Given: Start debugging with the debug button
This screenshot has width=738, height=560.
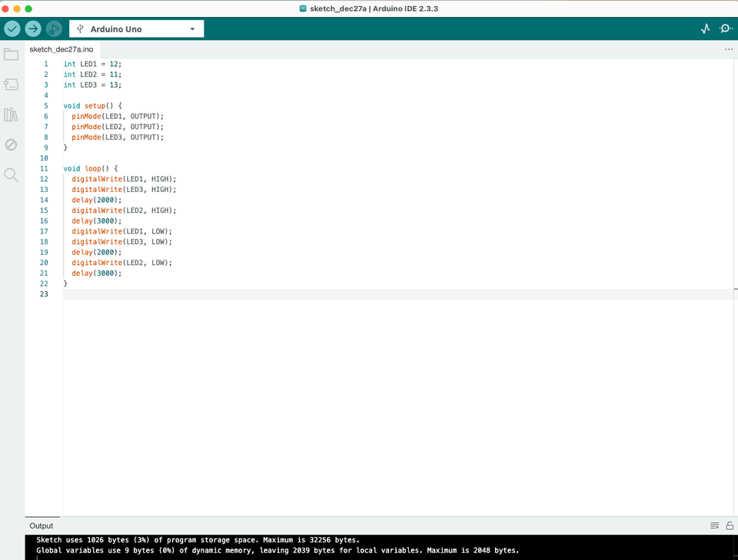Looking at the screenshot, I should pyautogui.click(x=54, y=28).
